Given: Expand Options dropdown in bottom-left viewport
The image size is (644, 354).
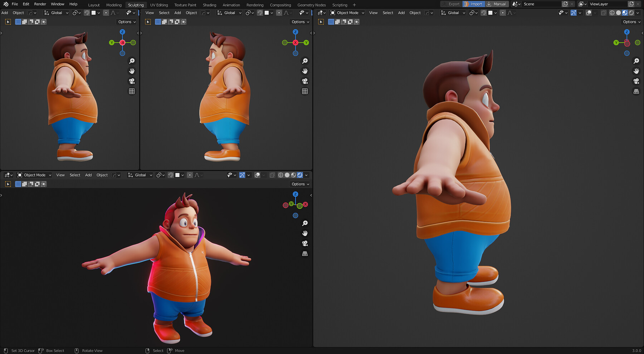Looking at the screenshot, I should pyautogui.click(x=300, y=184).
